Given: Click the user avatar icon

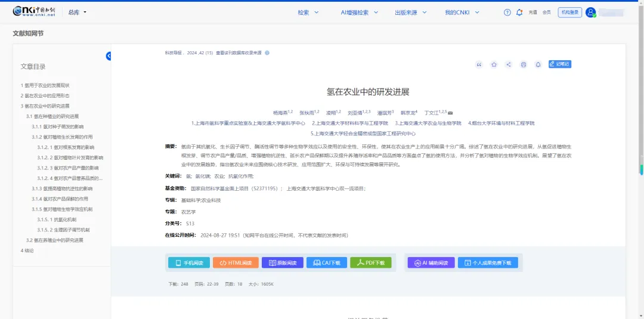Looking at the screenshot, I should point(590,13).
